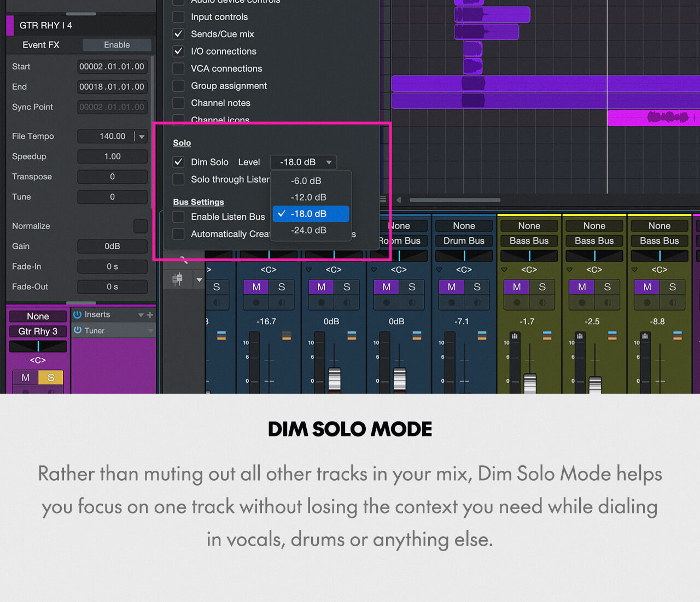The width and height of the screenshot is (700, 602).
Task: Click the meter icon on the -1.7 channel
Action: pos(515,336)
